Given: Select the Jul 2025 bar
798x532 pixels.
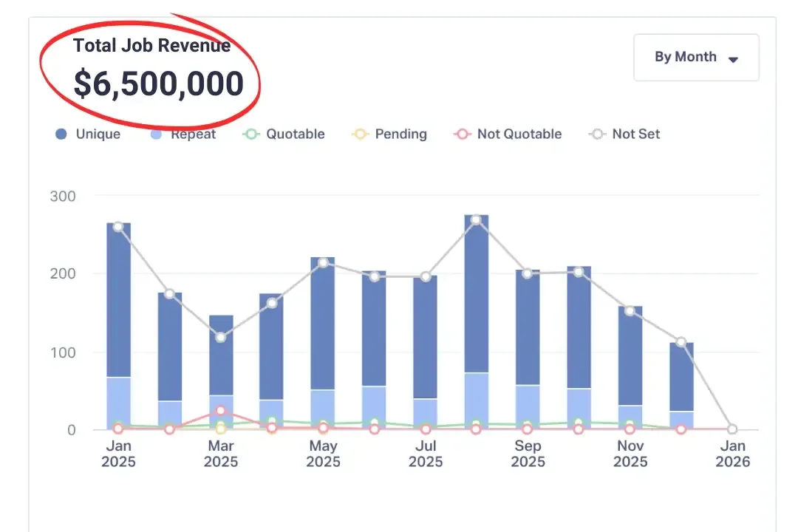Looking at the screenshot, I should coord(426,352).
